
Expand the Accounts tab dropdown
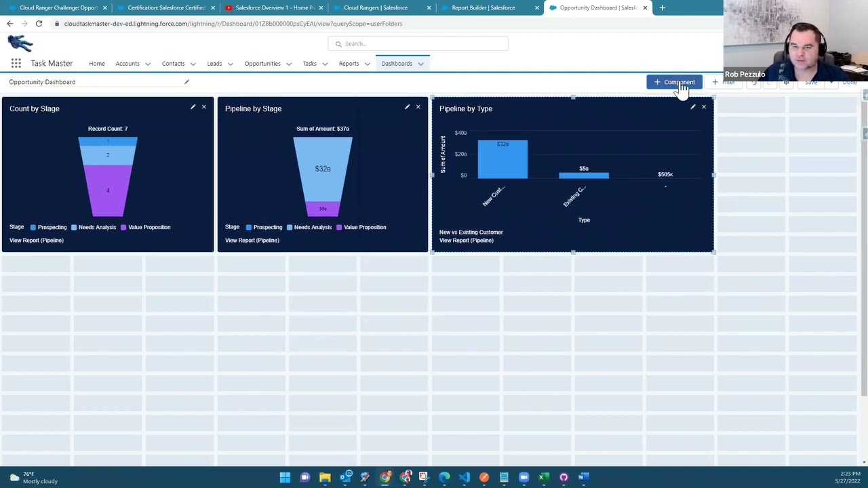click(x=148, y=64)
